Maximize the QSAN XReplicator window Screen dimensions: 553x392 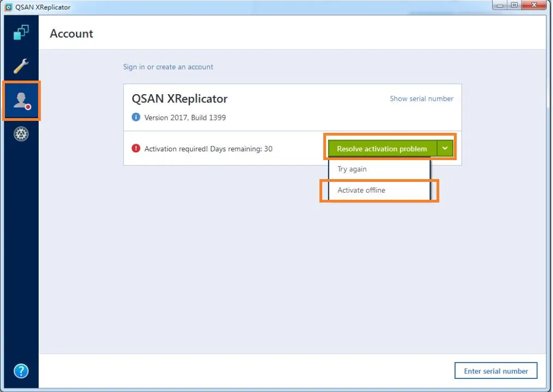(514, 5)
